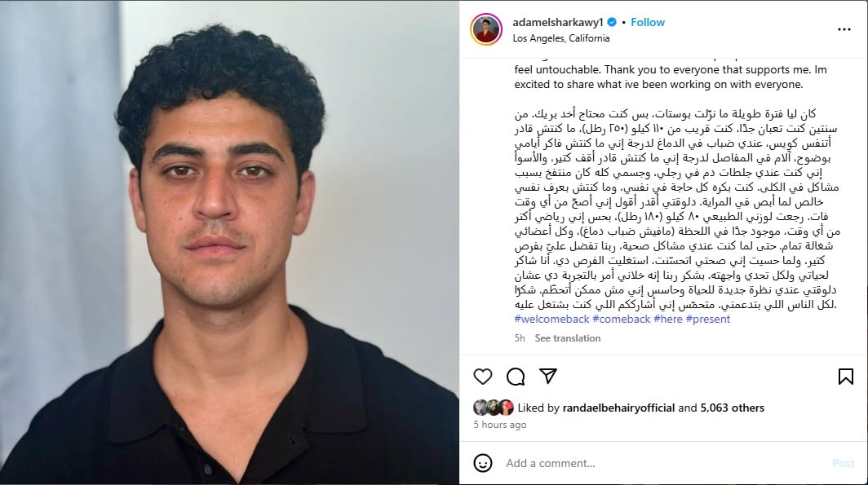View randaelbehairyofficial's profile from likes
Viewport: 868px width, 485px height.
[x=618, y=408]
